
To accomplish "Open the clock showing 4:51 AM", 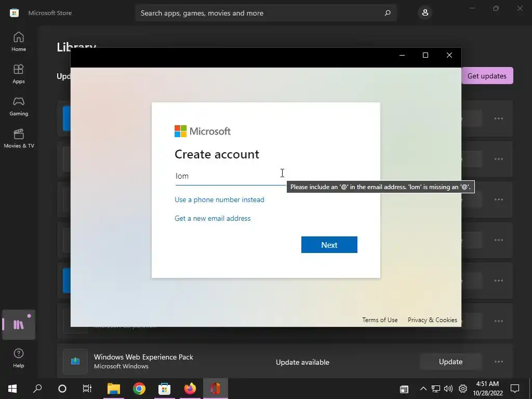I will [487, 389].
